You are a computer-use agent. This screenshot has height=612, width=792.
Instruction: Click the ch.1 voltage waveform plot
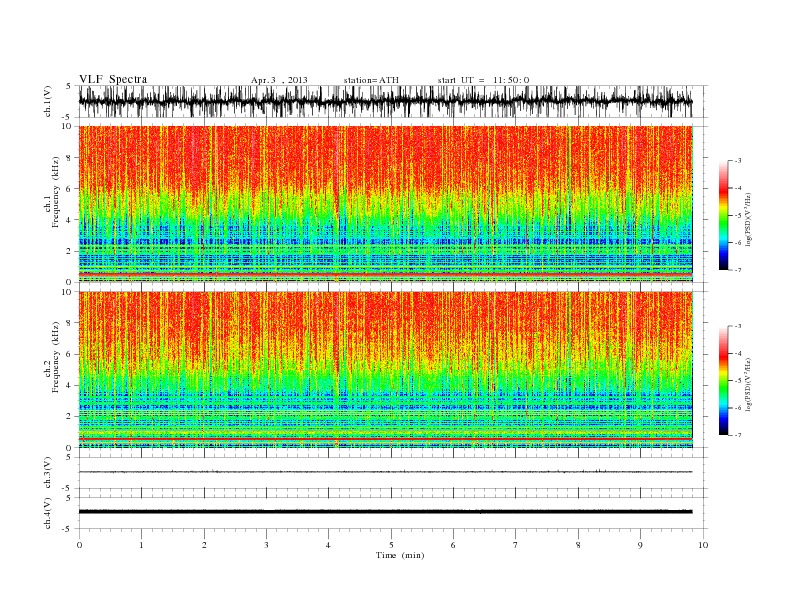(385, 101)
